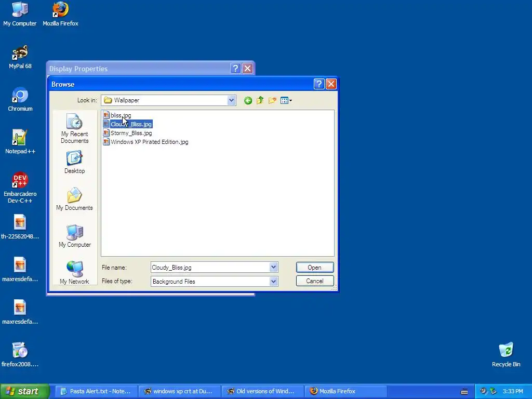Expand the File name dropdown arrow
The height and width of the screenshot is (399, 532).
pos(273,268)
